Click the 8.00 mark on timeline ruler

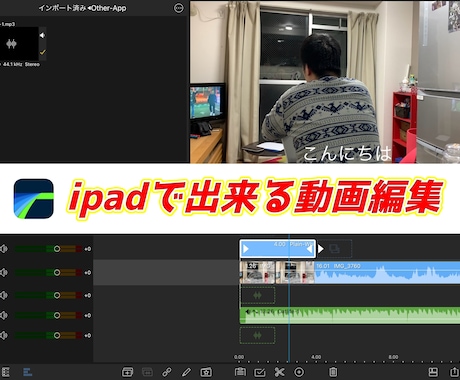pos(393,357)
